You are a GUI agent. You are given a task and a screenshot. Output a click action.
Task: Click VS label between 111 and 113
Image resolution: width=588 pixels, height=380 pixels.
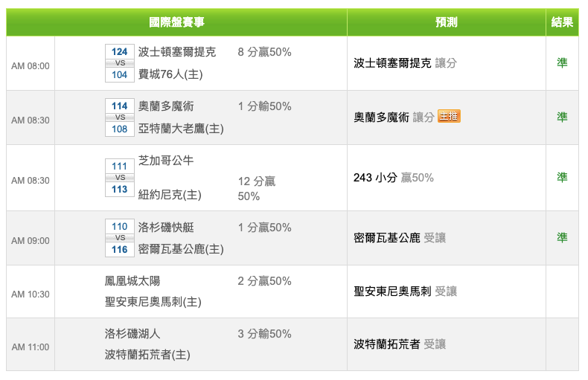point(120,178)
